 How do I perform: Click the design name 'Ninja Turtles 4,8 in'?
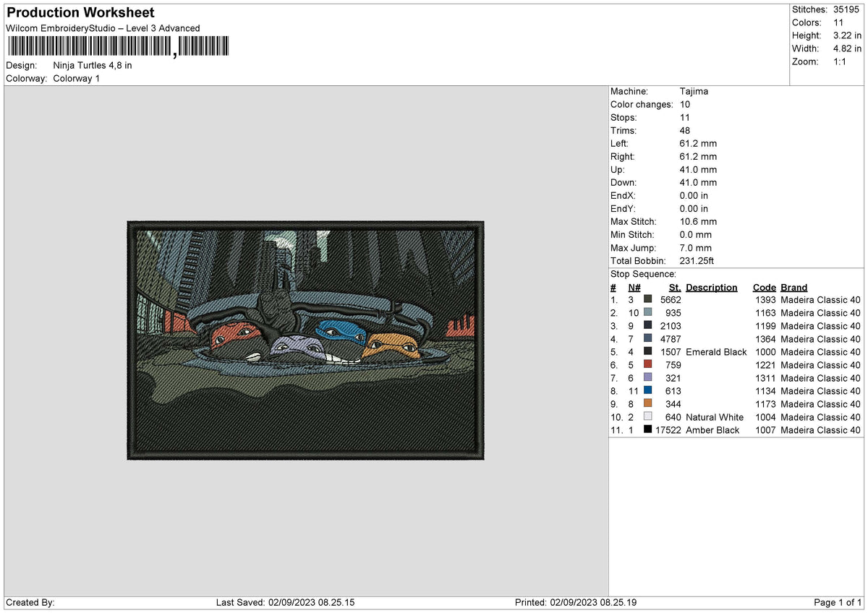click(93, 65)
